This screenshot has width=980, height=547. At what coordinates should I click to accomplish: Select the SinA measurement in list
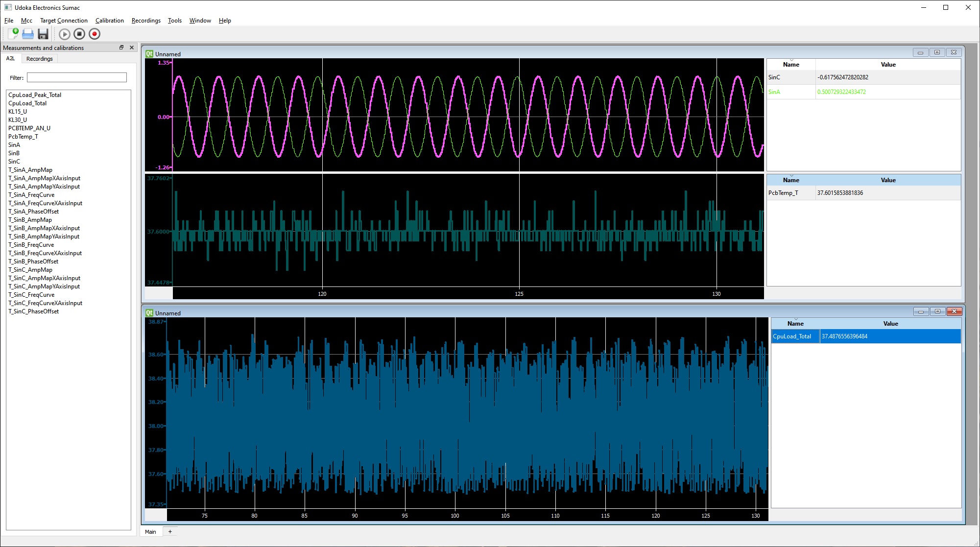pyautogui.click(x=14, y=144)
